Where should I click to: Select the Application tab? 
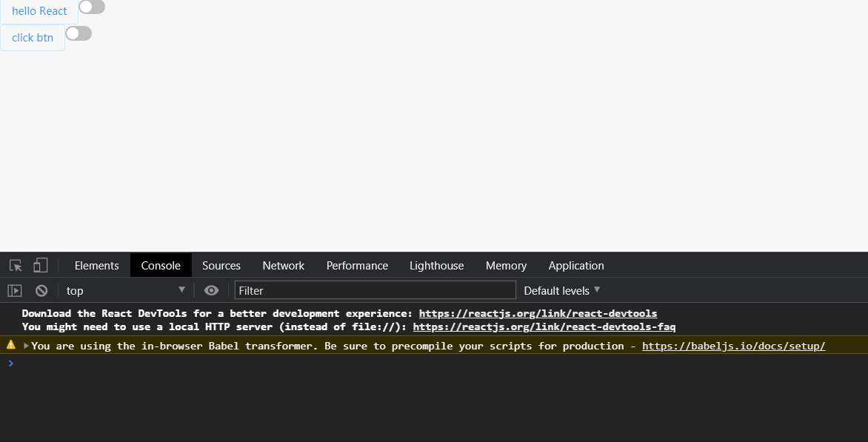point(576,266)
